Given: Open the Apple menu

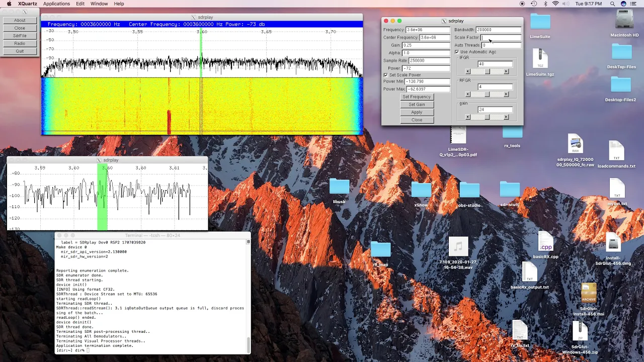Looking at the screenshot, I should pos(9,4).
